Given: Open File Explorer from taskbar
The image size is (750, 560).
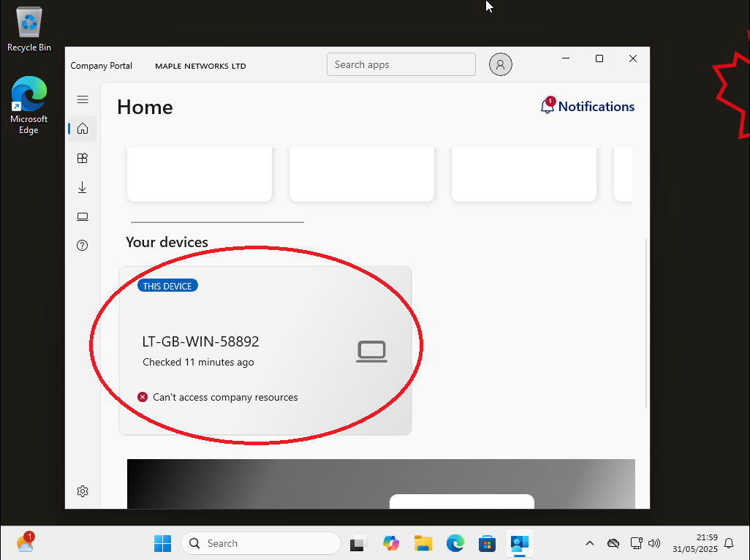Looking at the screenshot, I should 423,543.
